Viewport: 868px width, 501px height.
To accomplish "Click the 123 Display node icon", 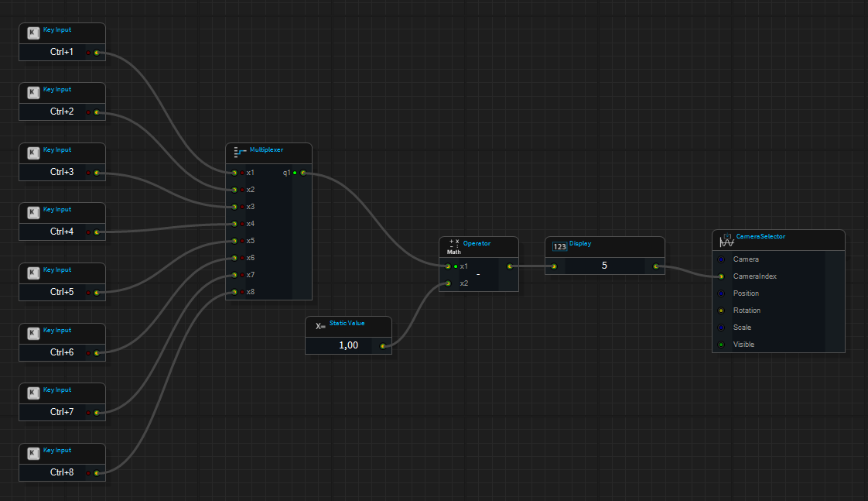I will coord(559,246).
